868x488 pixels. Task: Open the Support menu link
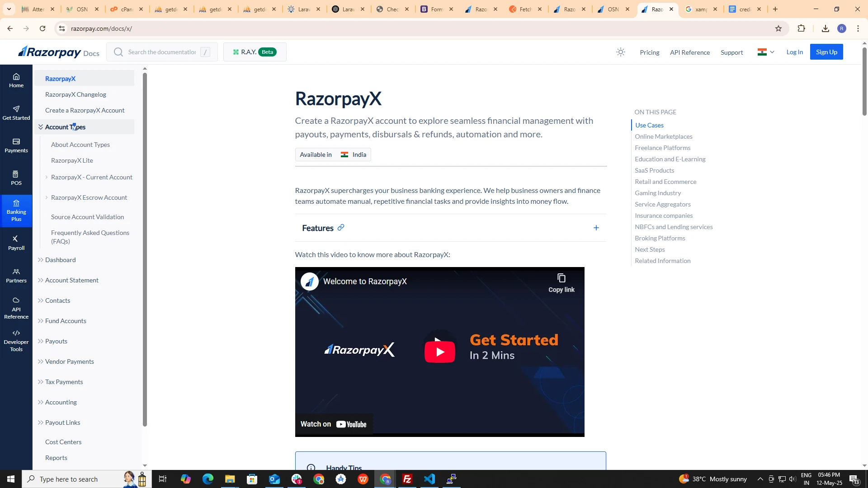click(731, 52)
